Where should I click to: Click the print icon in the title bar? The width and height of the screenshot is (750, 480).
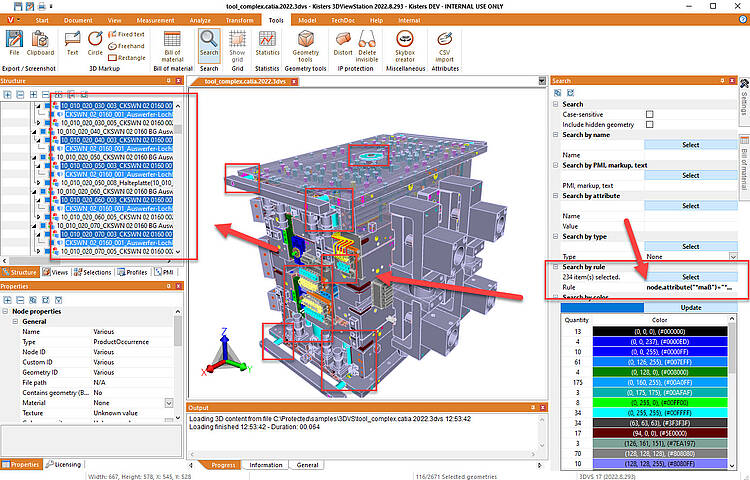pyautogui.click(x=42, y=6)
